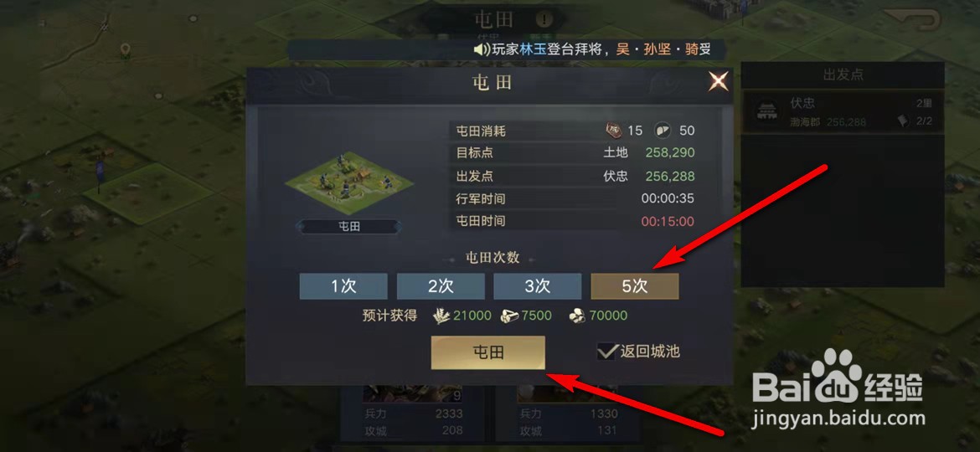980x452 pixels.
Task: Select the 伏忠 departure point entry
Action: pyautogui.click(x=843, y=112)
